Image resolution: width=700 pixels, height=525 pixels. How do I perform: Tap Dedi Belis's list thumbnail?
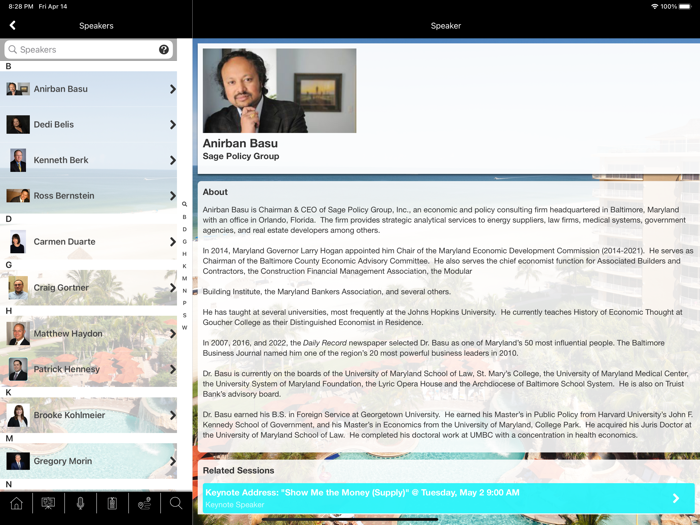[18, 125]
